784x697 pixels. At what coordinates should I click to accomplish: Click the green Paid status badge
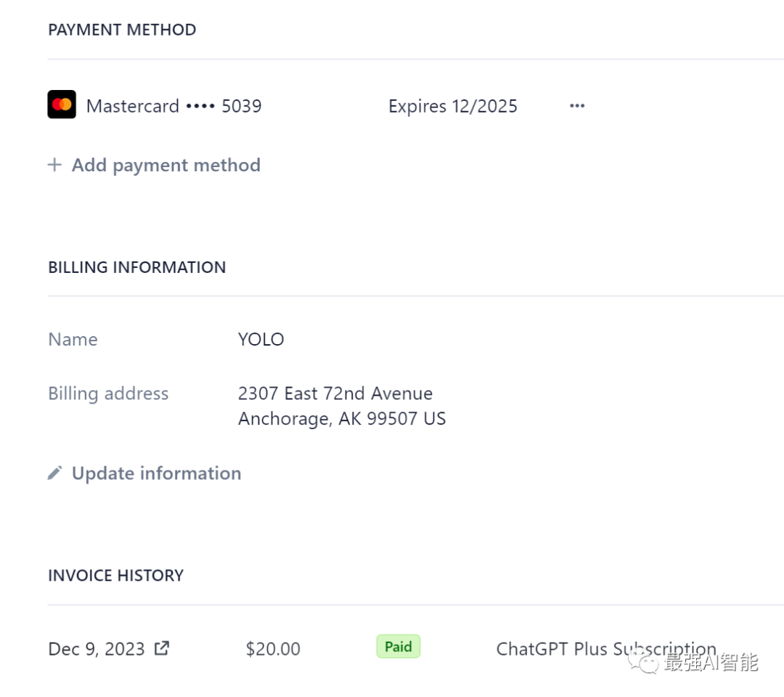tap(398, 646)
